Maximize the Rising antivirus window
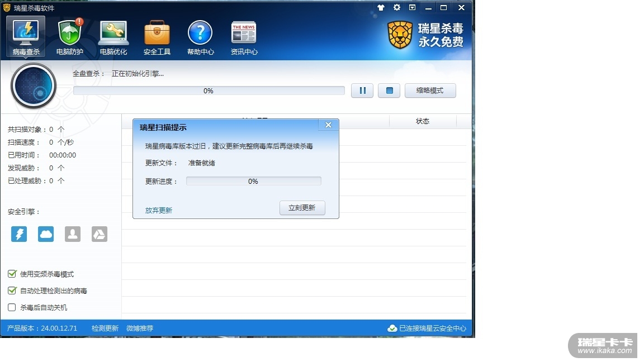644x362 pixels. [x=444, y=7]
